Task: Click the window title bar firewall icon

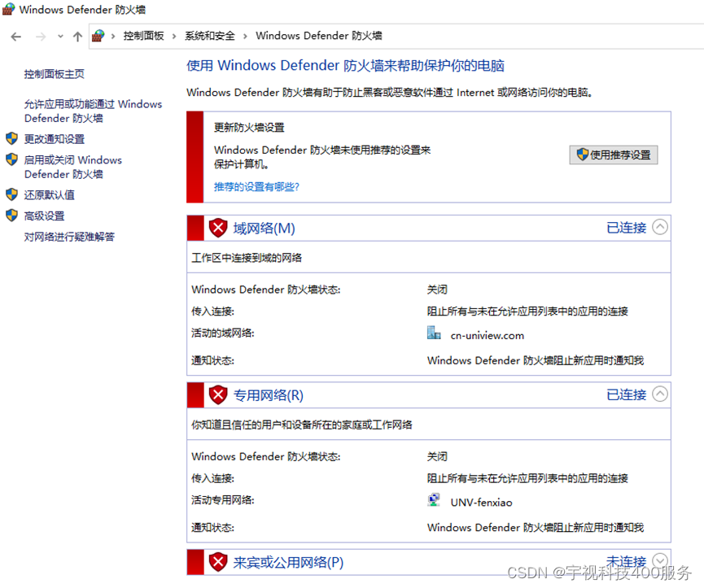Action: point(8,9)
